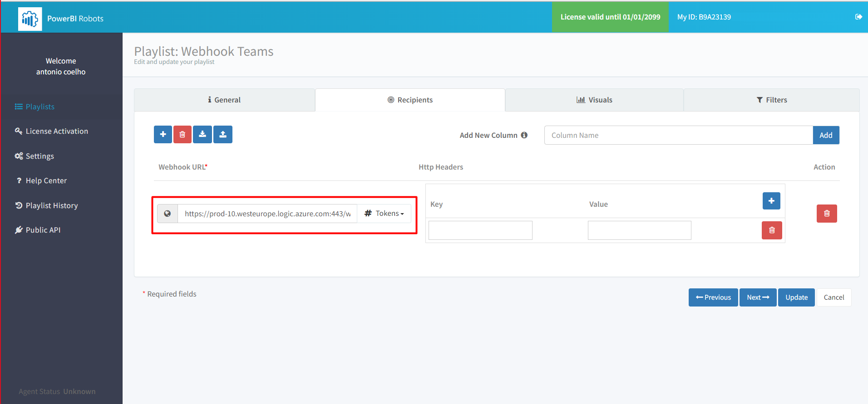The height and width of the screenshot is (404, 868).
Task: Add a new recipient row with plus button
Action: pyautogui.click(x=163, y=134)
